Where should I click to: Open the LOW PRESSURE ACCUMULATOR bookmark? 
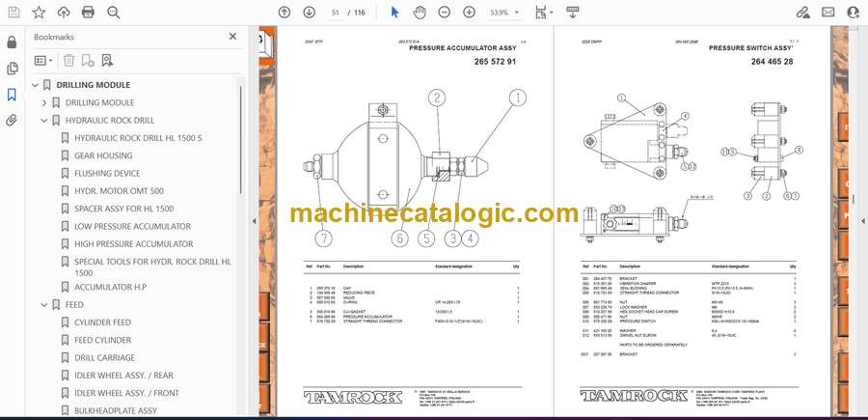pyautogui.click(x=132, y=227)
